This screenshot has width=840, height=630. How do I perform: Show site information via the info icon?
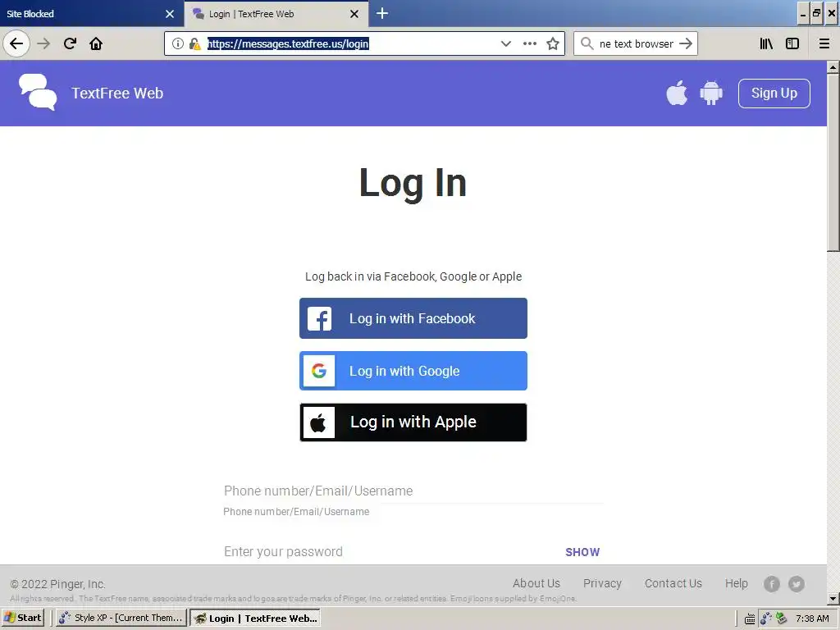pyautogui.click(x=178, y=44)
